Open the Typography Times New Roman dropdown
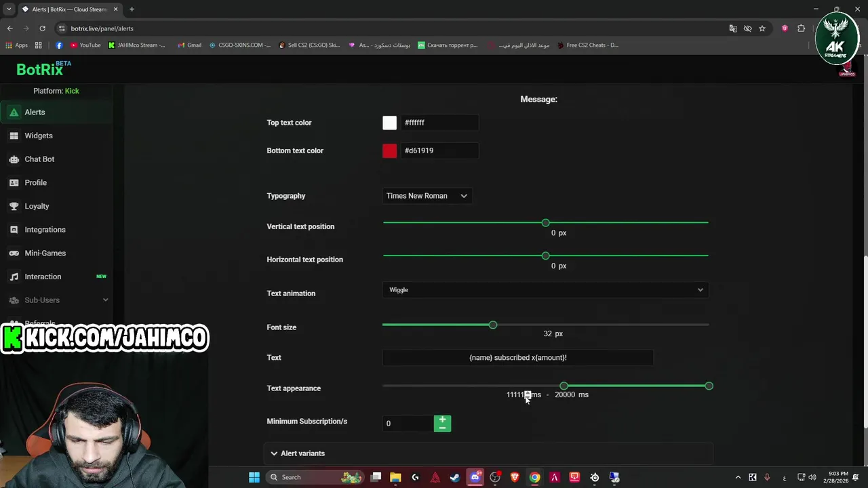Screen dimensions: 868x488 point(427,196)
